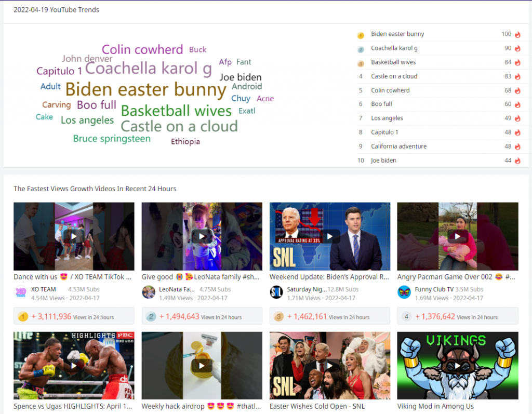532x414 pixels.
Task: Click John denver in word cloud
Action: pyautogui.click(x=87, y=58)
